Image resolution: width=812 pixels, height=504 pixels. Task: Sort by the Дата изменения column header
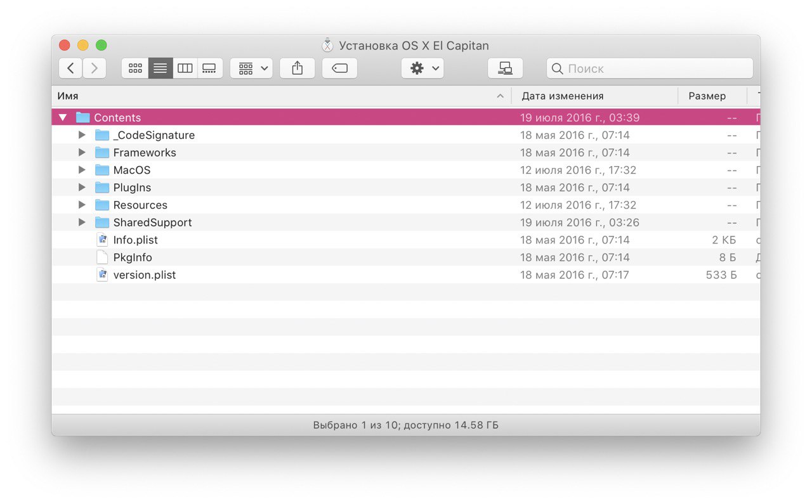(594, 96)
